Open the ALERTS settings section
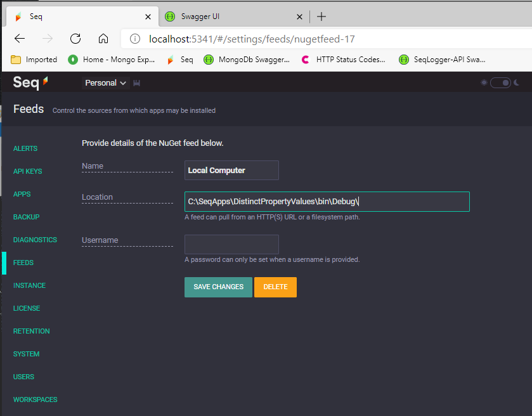The height and width of the screenshot is (416, 532). (x=25, y=148)
